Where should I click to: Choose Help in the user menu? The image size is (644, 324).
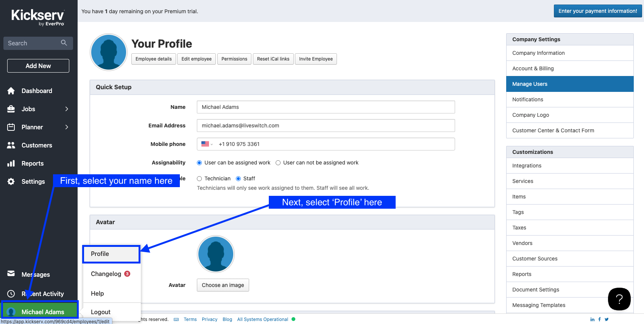point(111,293)
